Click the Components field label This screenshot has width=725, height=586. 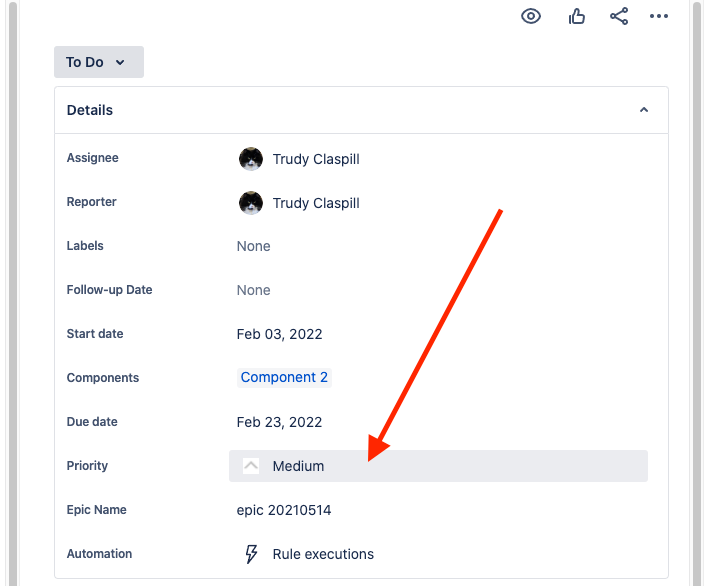tap(103, 378)
